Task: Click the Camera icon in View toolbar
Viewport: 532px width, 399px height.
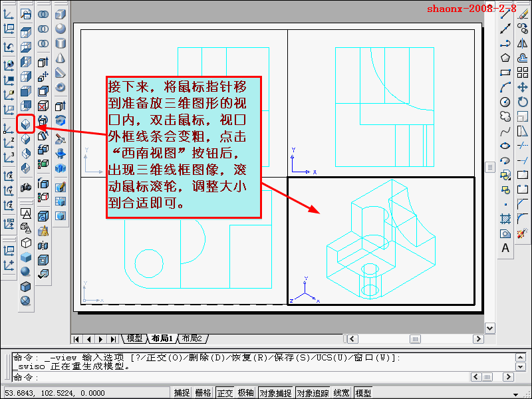Action: click(x=25, y=187)
